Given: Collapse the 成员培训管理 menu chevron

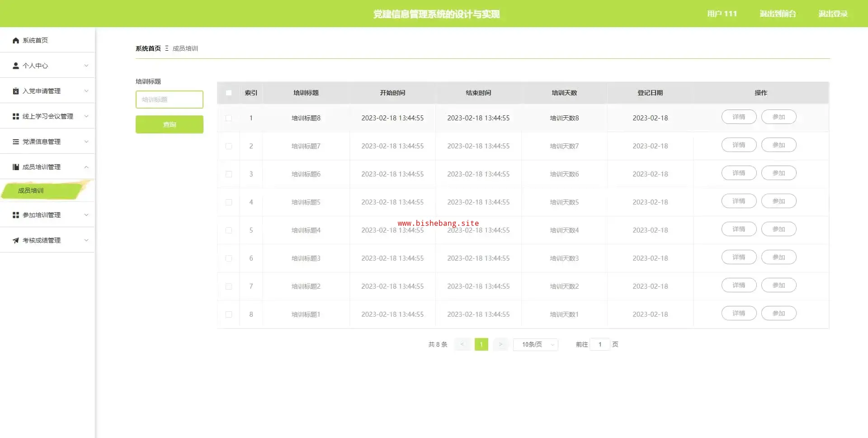Looking at the screenshot, I should click(86, 167).
